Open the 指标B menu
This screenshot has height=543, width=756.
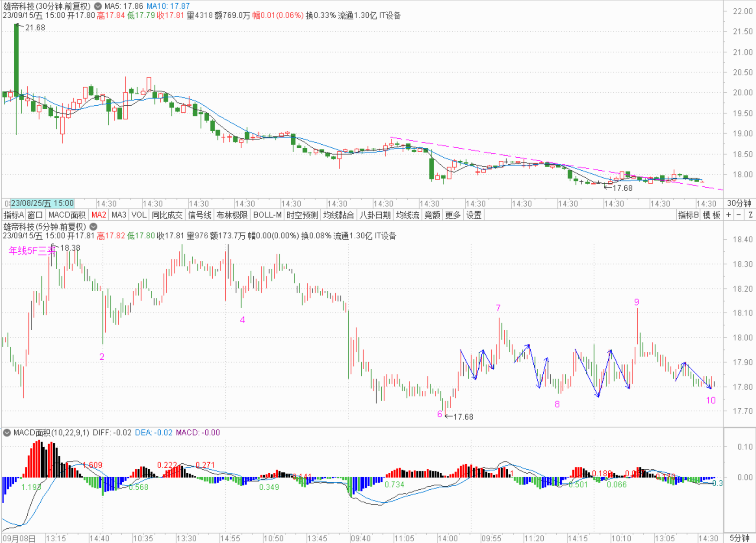click(688, 215)
